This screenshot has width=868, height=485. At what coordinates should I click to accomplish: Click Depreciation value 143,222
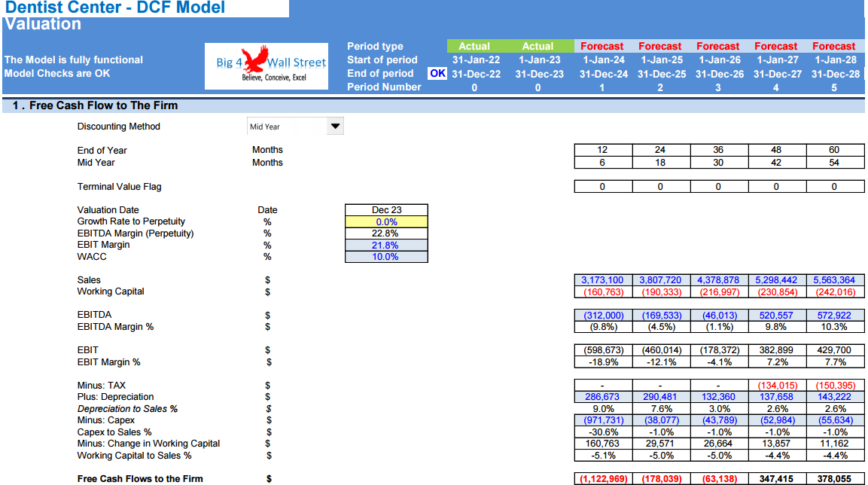coord(836,397)
